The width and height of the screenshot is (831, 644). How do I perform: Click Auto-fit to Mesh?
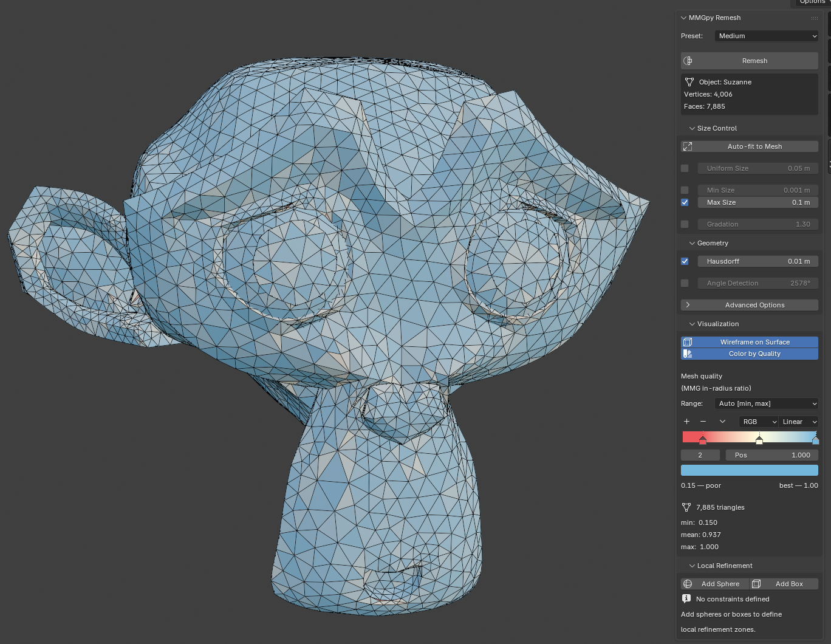point(750,146)
